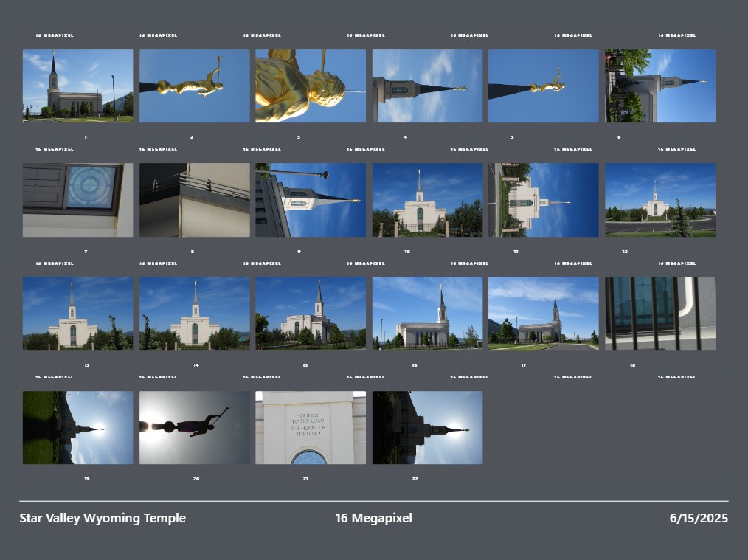Open thumbnail 1 showing temple with lamp post

tap(77, 86)
